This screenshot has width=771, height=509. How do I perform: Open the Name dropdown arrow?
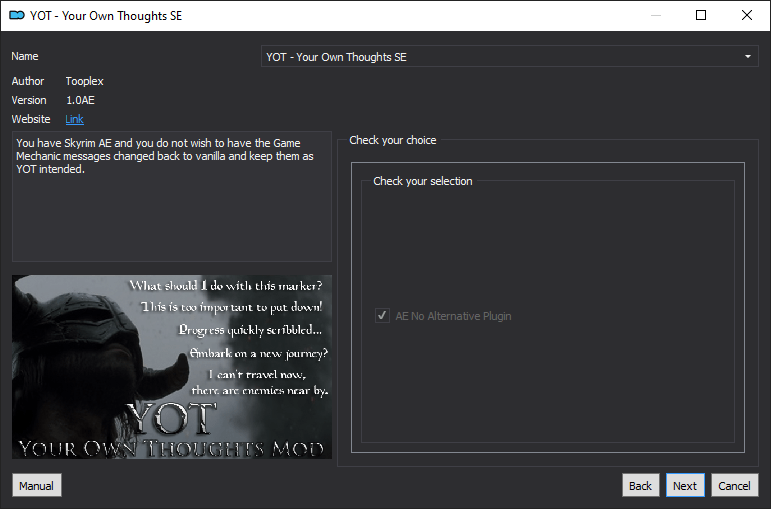coord(747,57)
